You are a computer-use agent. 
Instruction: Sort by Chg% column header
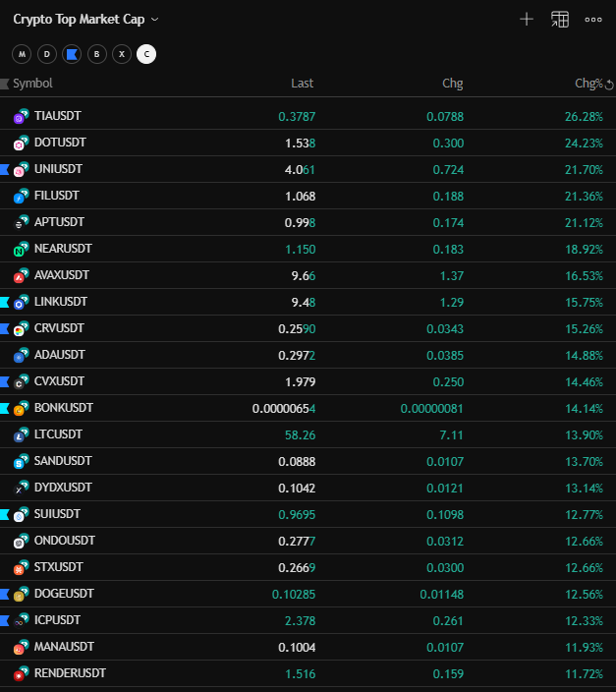588,84
